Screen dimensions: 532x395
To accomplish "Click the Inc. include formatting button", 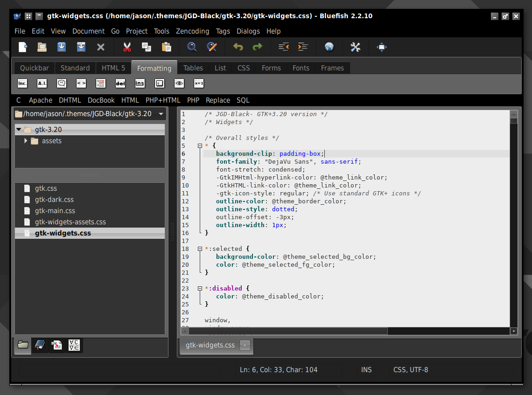I will point(22,83).
